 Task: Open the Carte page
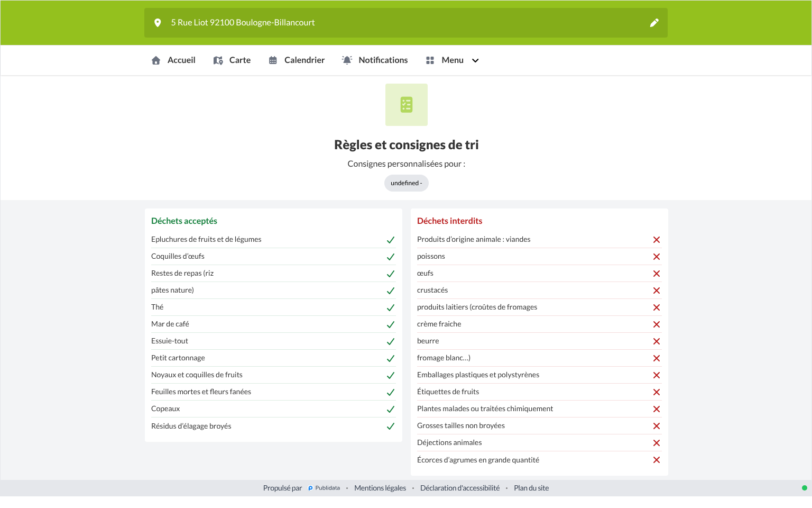(232, 60)
